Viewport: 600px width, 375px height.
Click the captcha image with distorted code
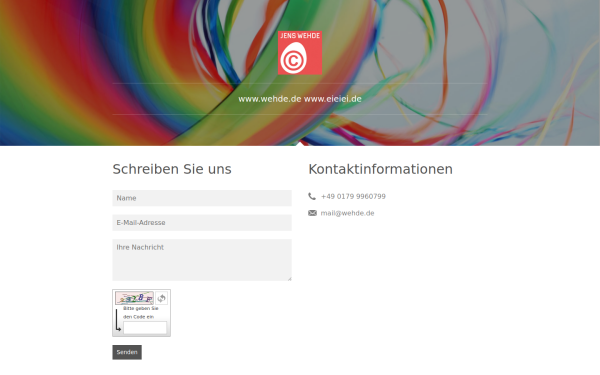click(x=134, y=298)
